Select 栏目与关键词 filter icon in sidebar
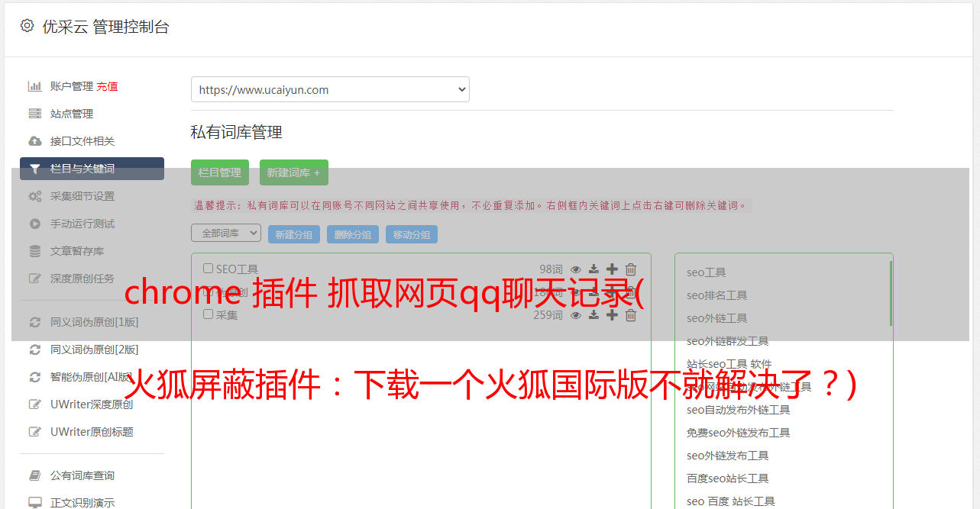 [34, 169]
